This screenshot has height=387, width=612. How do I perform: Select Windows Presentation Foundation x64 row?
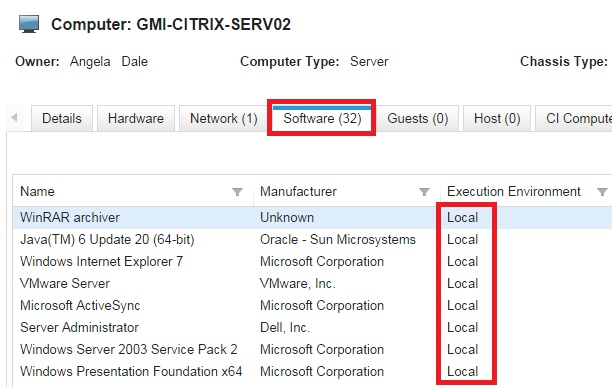tap(312, 371)
